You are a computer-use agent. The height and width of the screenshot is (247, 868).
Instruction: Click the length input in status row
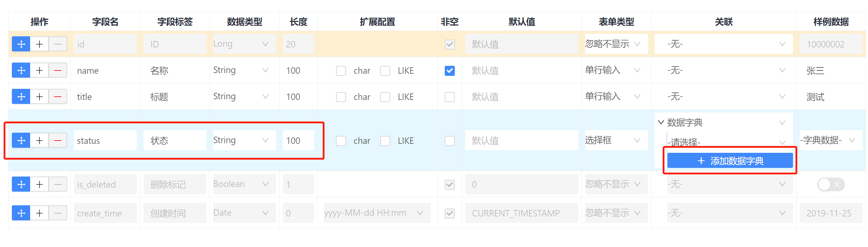[x=298, y=141]
